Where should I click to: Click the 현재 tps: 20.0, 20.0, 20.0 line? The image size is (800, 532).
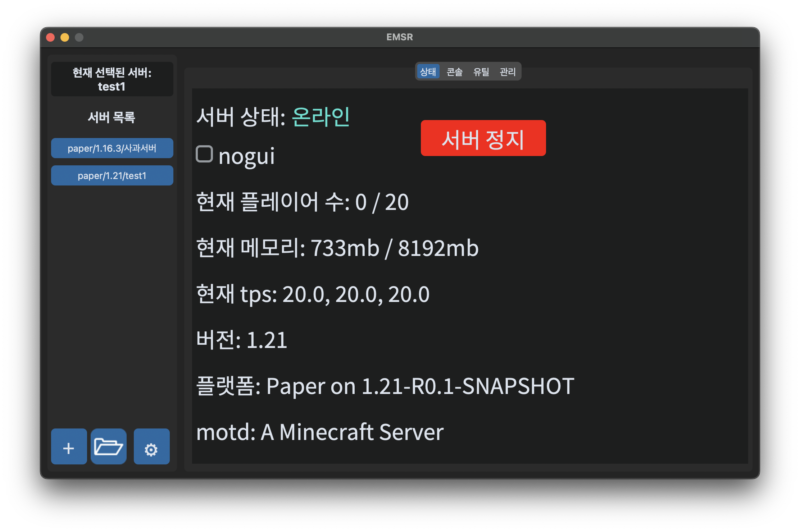(x=313, y=294)
